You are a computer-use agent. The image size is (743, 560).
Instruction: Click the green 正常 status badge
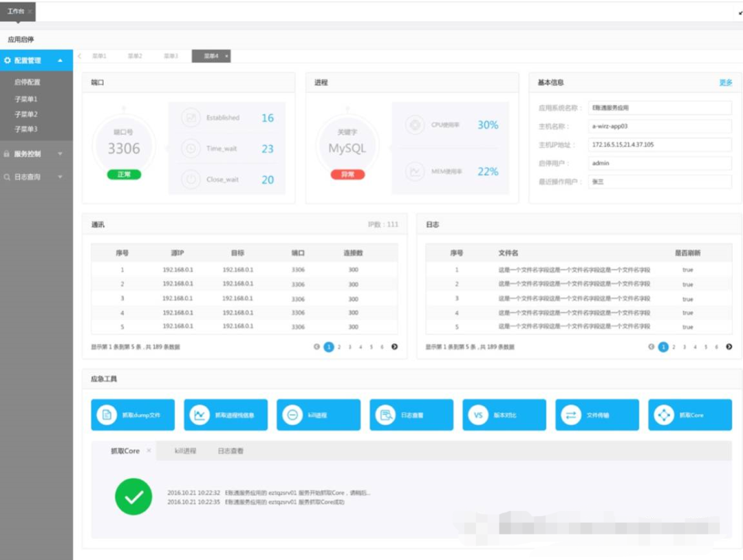coord(124,174)
